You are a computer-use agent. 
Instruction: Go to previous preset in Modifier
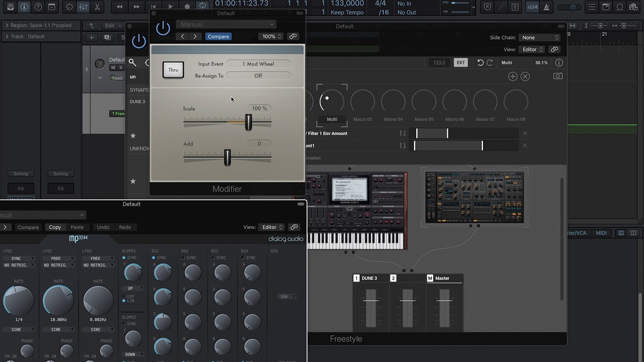point(182,36)
